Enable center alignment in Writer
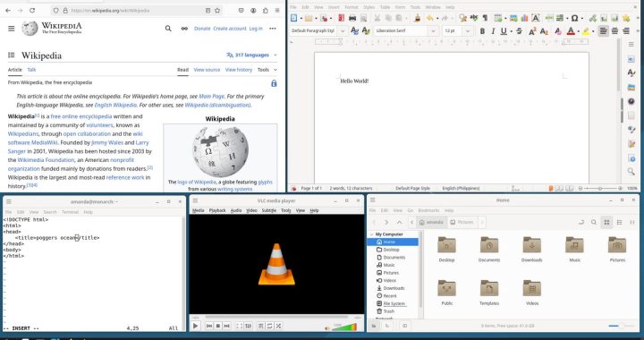 click(614, 30)
